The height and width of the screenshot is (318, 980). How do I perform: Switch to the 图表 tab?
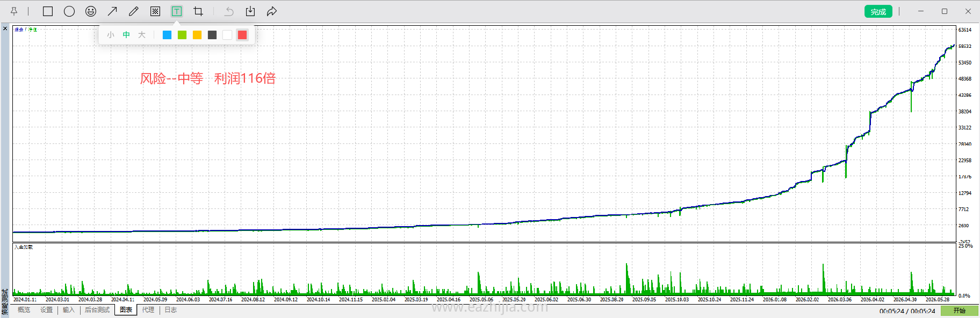coord(126,310)
